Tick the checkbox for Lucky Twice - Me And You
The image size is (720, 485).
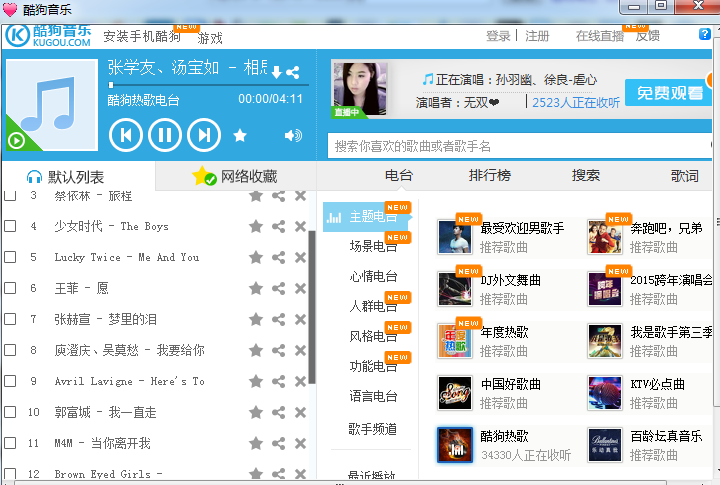[x=10, y=257]
